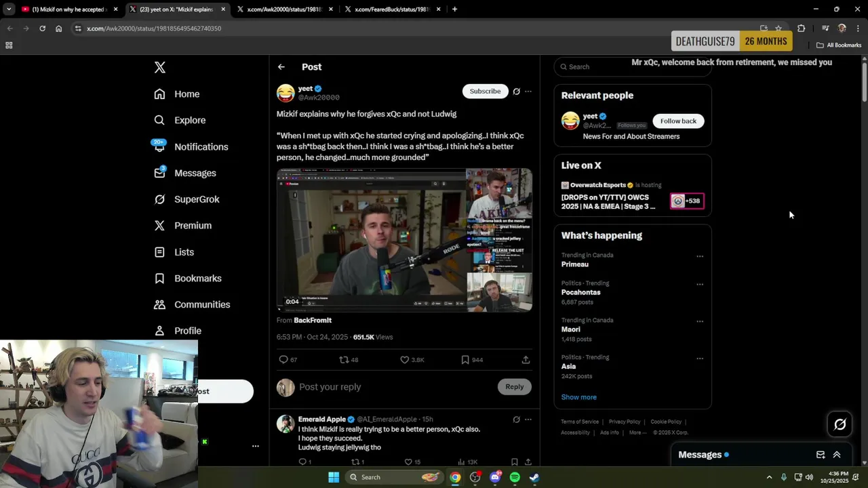This screenshot has width=868, height=488.
Task: Open more options for Primeau trend
Action: pyautogui.click(x=700, y=257)
